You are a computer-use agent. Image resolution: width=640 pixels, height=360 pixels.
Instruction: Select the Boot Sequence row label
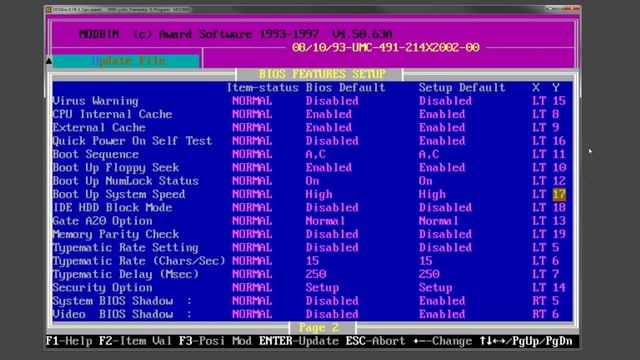[x=96, y=154]
